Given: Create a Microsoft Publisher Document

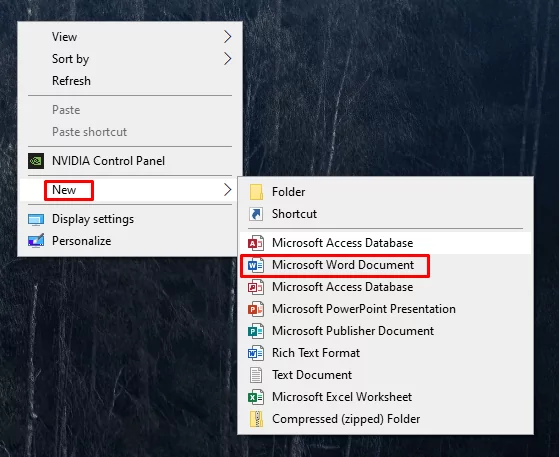Looking at the screenshot, I should coord(385,331).
